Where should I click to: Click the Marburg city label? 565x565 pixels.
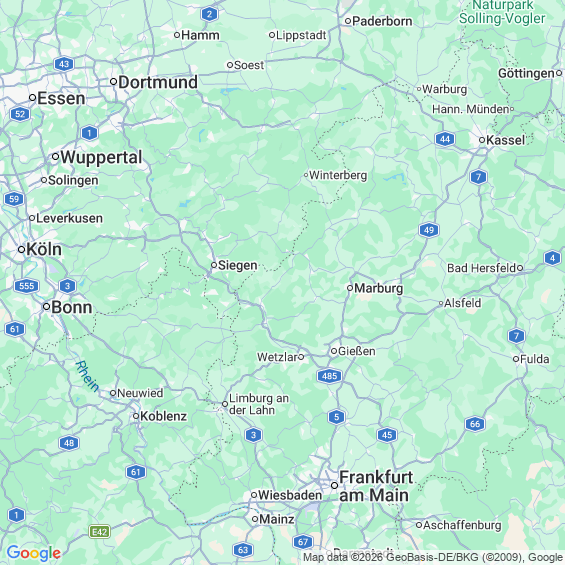pyautogui.click(x=378, y=288)
